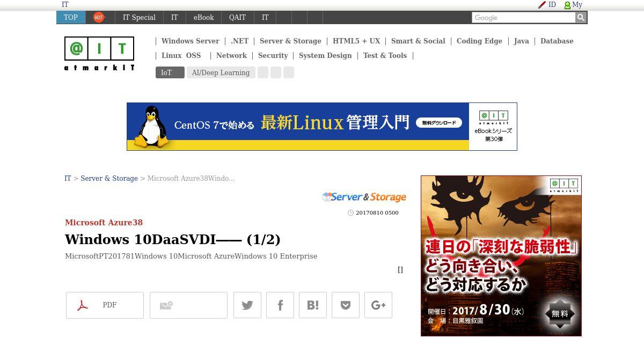
Task: Click the search magnifier button
Action: (x=581, y=18)
